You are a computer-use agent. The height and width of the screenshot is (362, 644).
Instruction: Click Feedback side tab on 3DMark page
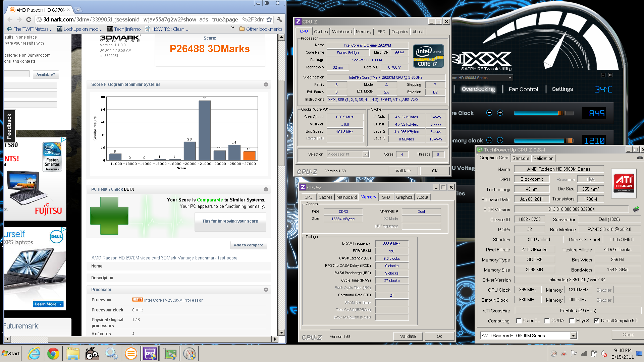click(9, 126)
